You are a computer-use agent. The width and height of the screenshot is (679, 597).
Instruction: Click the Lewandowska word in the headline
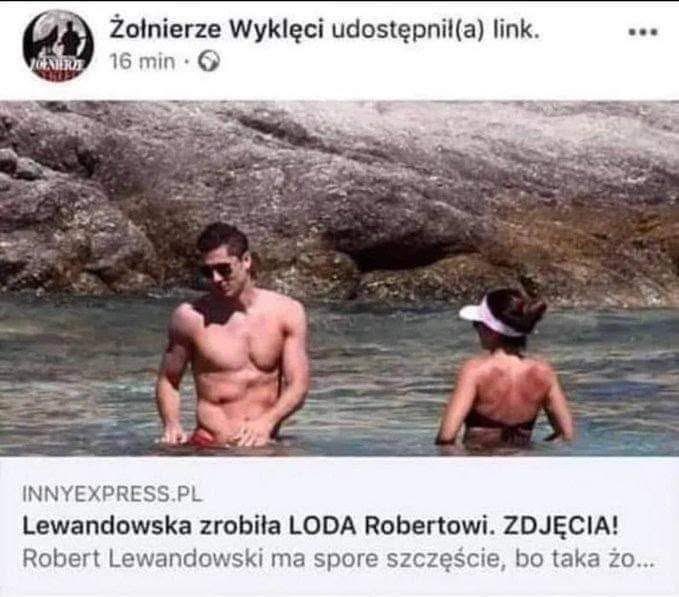coord(107,526)
